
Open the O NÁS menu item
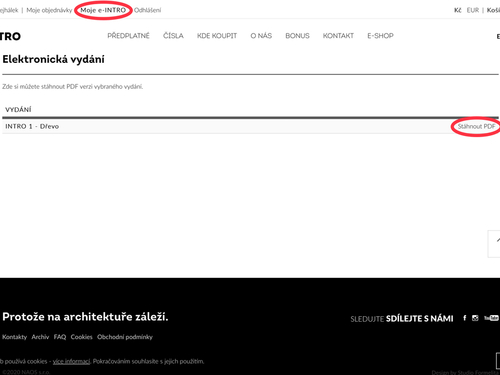tap(261, 36)
